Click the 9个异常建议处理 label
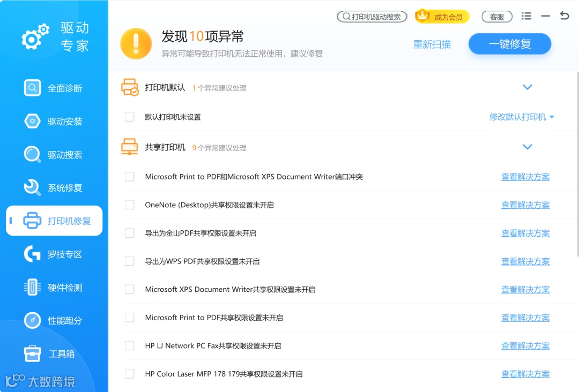The width and height of the screenshot is (579, 392). (x=219, y=147)
